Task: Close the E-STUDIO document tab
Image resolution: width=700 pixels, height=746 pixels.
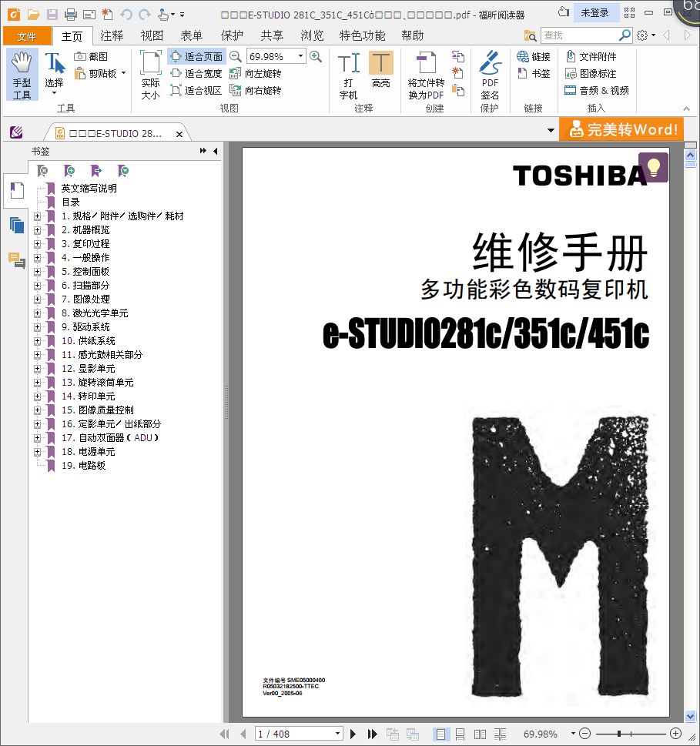Action: [x=179, y=134]
